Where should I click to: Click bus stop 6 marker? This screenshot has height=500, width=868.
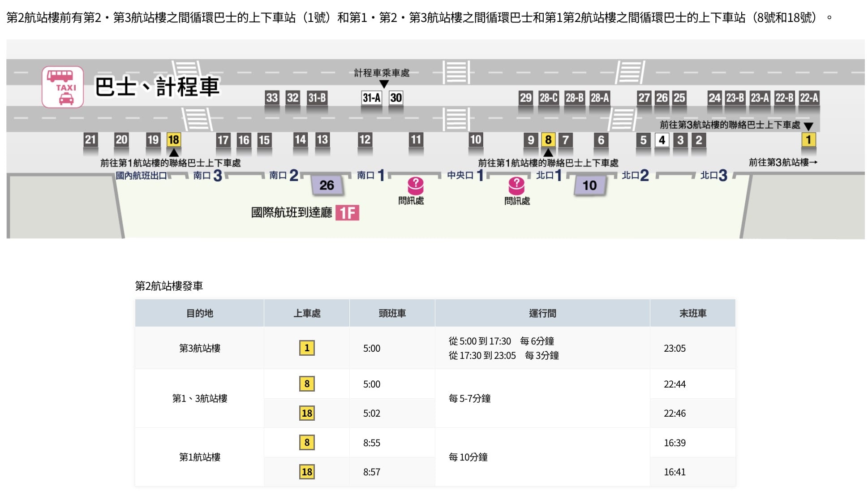(x=601, y=140)
